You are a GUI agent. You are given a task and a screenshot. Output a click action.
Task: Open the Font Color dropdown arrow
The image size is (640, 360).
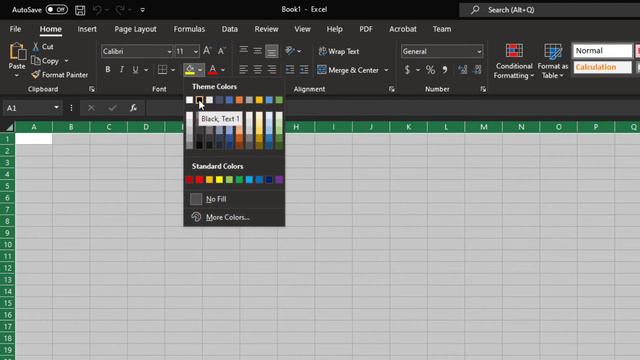pyautogui.click(x=223, y=70)
